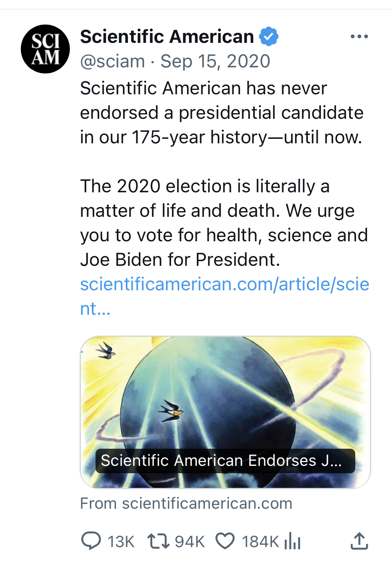Screen dimensions: 392x561
Task: Like the tweet with the heart icon
Action: 225,541
